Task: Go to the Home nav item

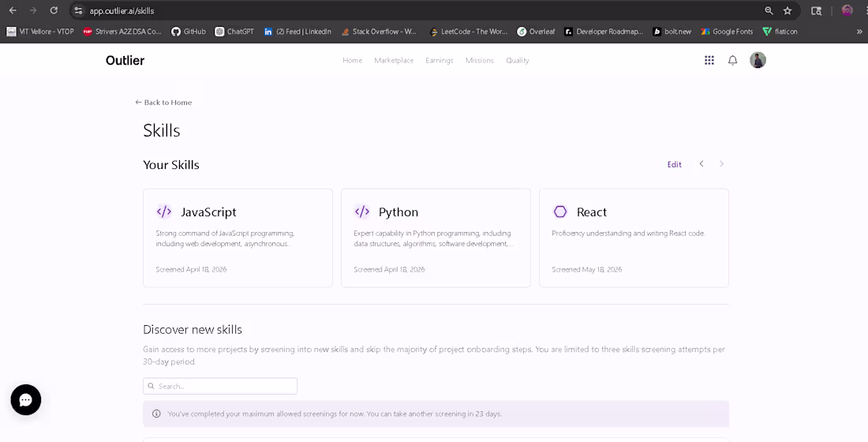Action: (x=352, y=60)
